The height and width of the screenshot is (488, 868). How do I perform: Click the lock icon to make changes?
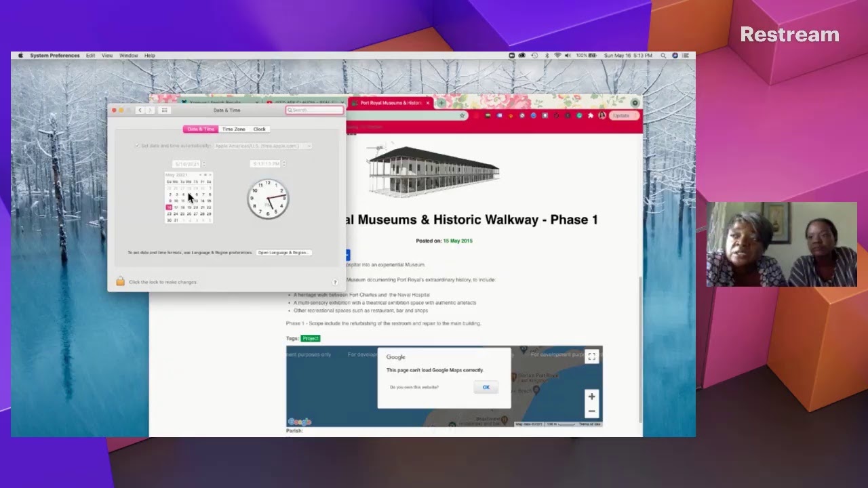pyautogui.click(x=120, y=281)
